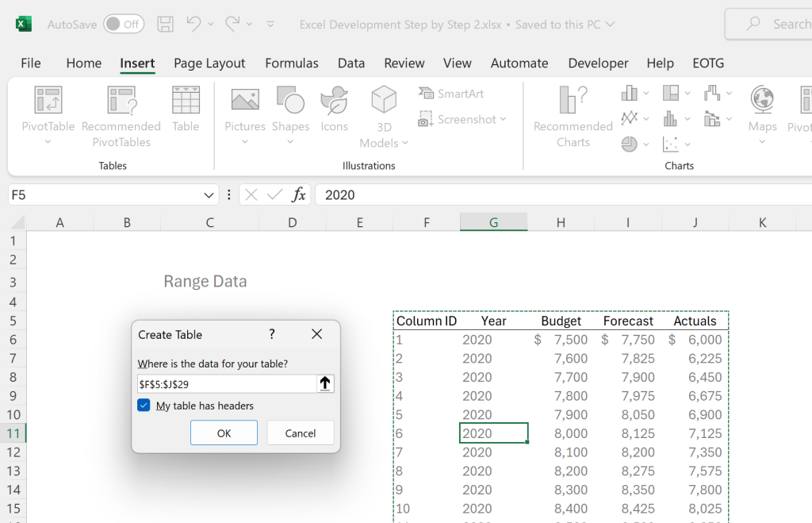Toggle the AutoSave switch
Image resolution: width=812 pixels, height=523 pixels.
click(x=123, y=25)
